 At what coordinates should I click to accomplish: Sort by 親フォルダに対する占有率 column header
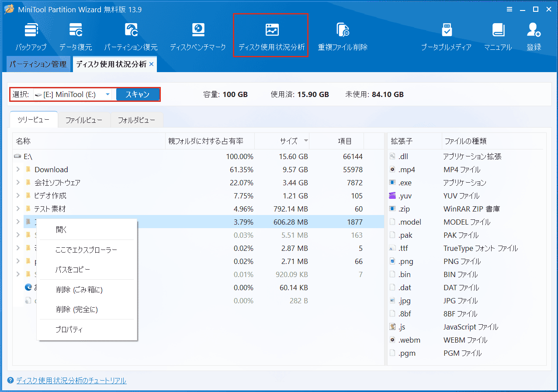210,141
